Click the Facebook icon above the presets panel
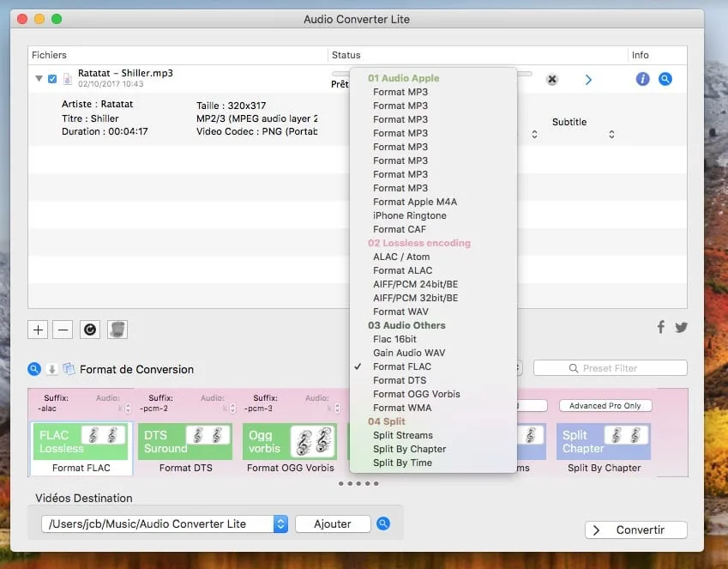Screen dimensions: 728x569 point(660,327)
